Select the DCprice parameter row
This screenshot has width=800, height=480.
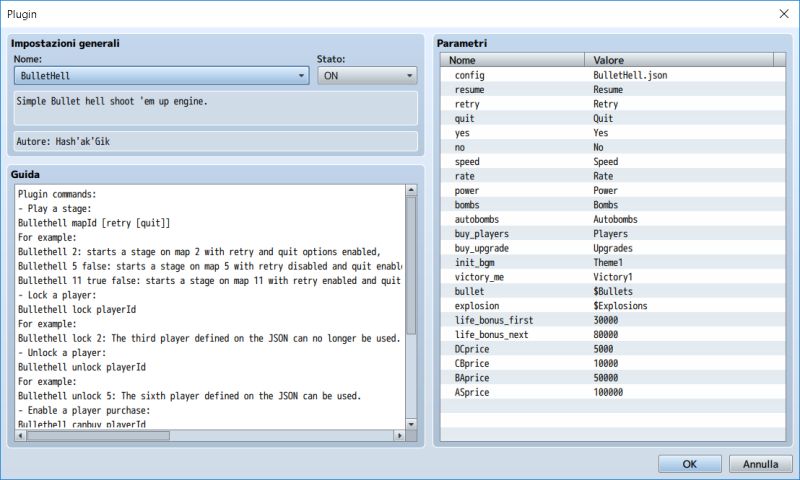tap(613, 349)
